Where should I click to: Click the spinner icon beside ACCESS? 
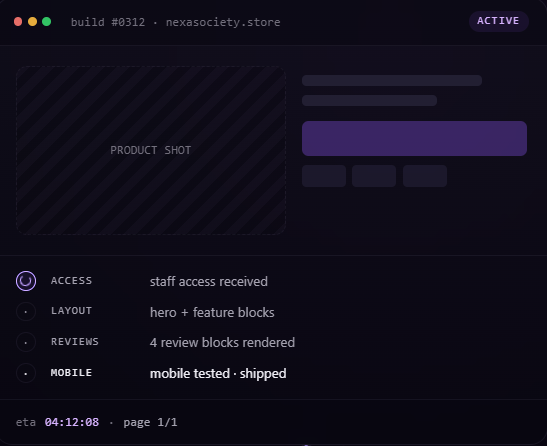(x=26, y=281)
